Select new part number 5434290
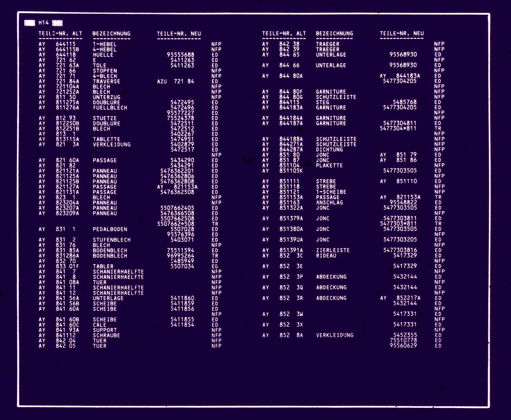 (182, 160)
